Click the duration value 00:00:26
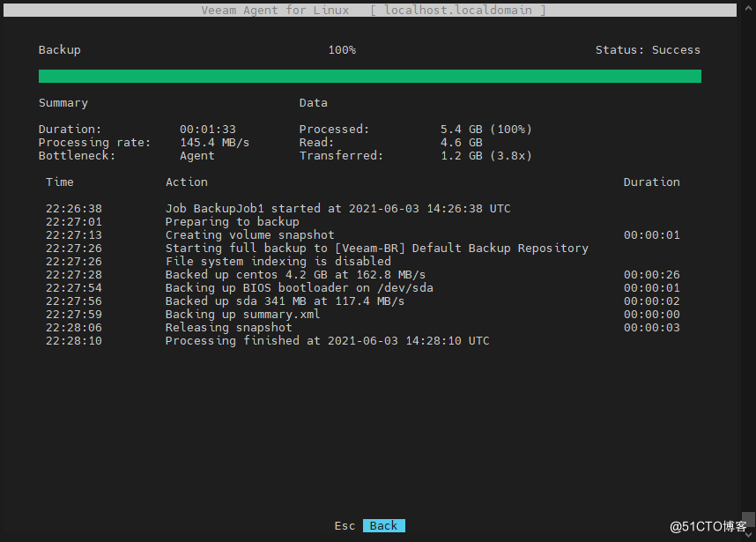756x542 pixels. [652, 274]
